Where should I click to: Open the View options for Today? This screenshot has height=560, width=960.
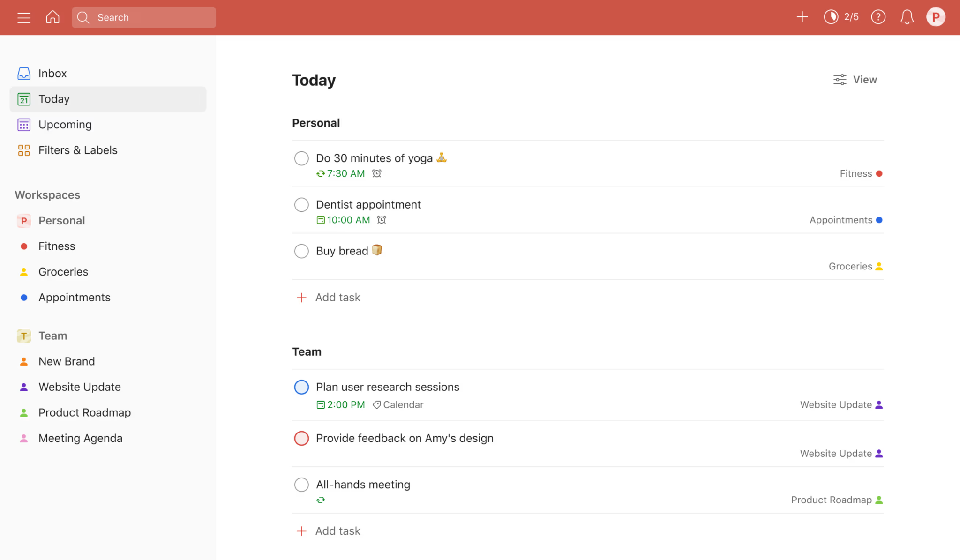click(x=855, y=79)
